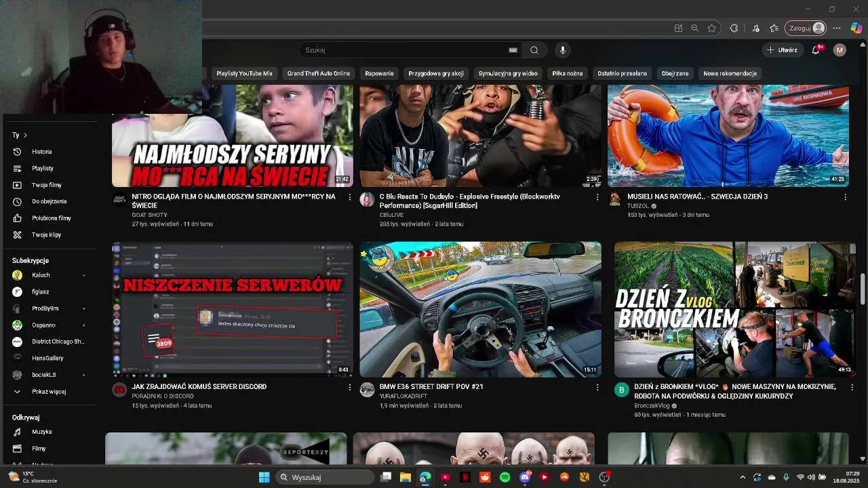Open Do obejrzenia watch later list
The height and width of the screenshot is (488, 868).
pos(49,201)
